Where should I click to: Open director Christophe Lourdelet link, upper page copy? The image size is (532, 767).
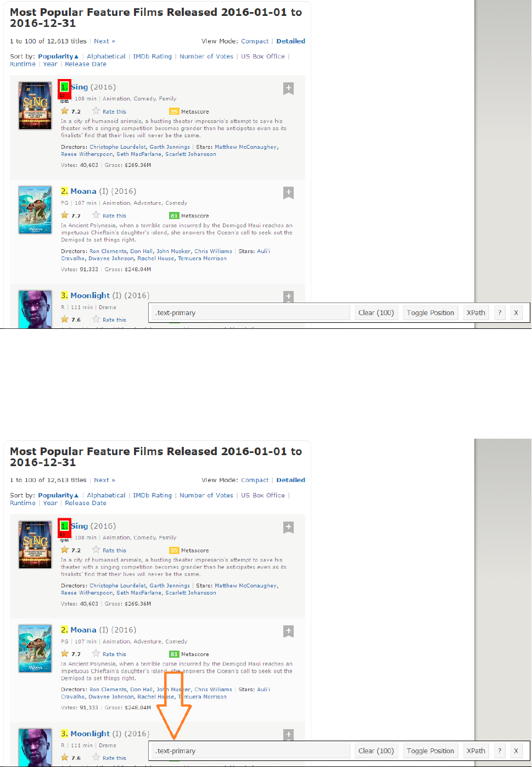click(118, 147)
